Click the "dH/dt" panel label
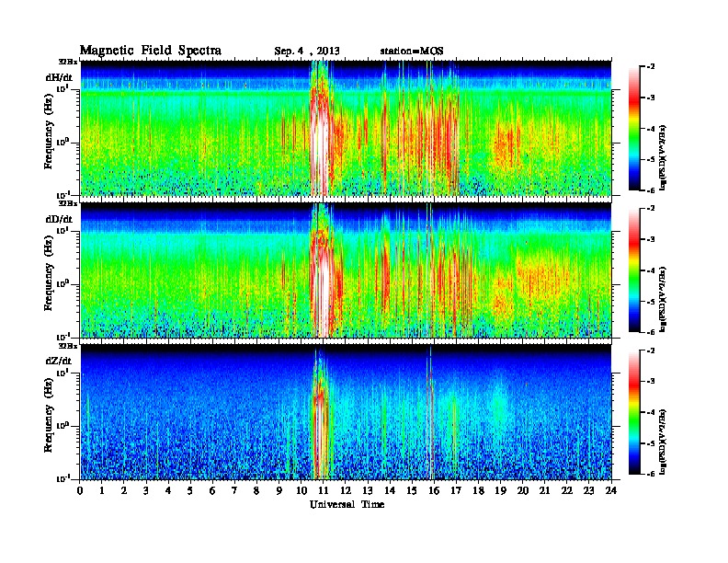Viewport: 728px width, 563px height. 59,77
